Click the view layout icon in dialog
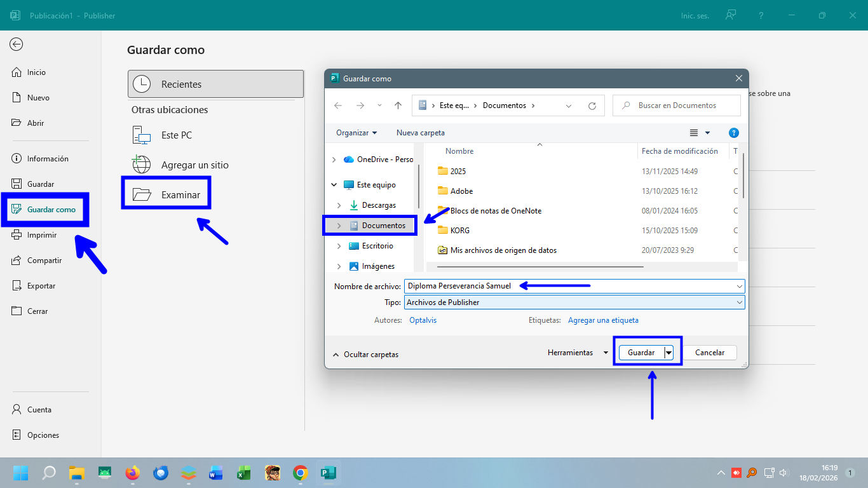The image size is (868, 488). click(x=694, y=133)
